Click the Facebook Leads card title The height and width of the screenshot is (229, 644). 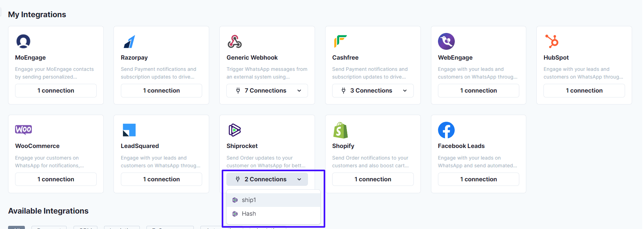(x=461, y=146)
